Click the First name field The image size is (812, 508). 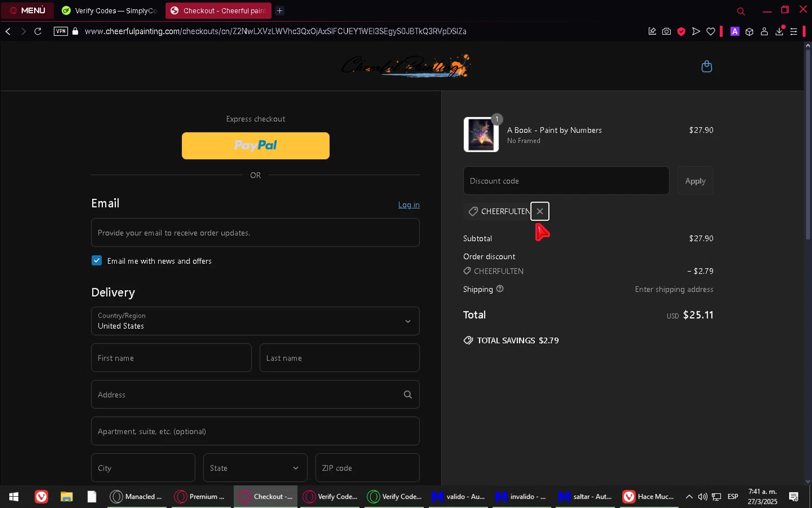point(171,358)
